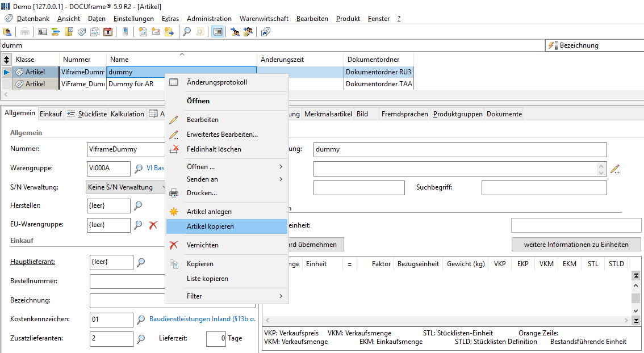The height and width of the screenshot is (353, 644).
Task: Click the printer toolbar icon
Action: click(25, 32)
